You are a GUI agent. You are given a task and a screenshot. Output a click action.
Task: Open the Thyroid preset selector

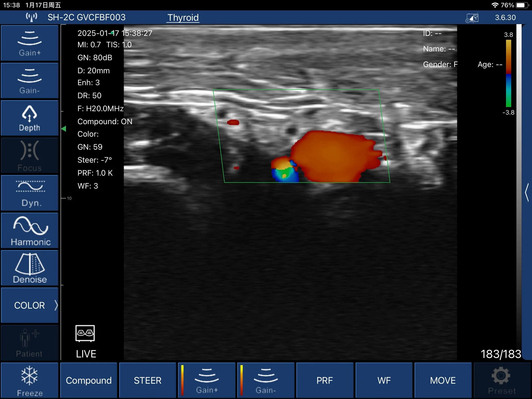click(183, 18)
